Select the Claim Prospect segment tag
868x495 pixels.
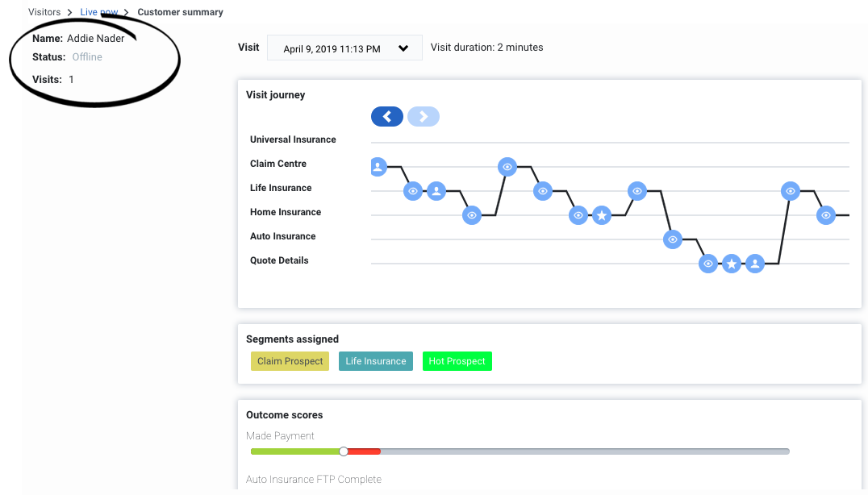(x=290, y=361)
